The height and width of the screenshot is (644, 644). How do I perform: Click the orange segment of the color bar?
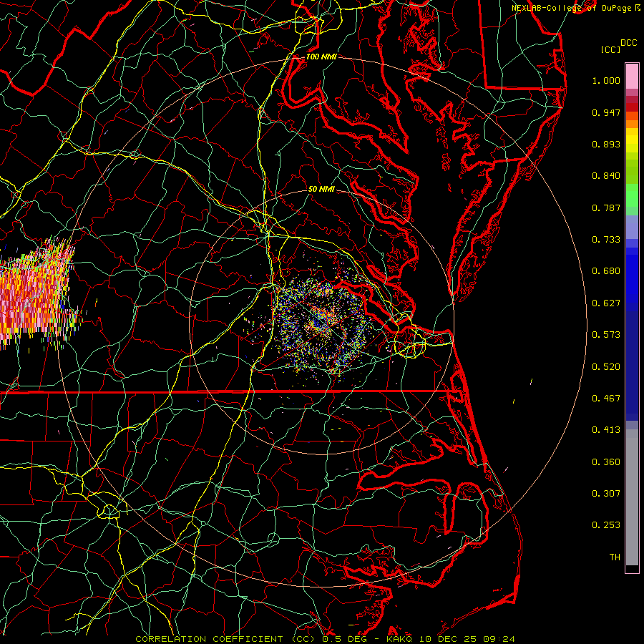(x=632, y=119)
